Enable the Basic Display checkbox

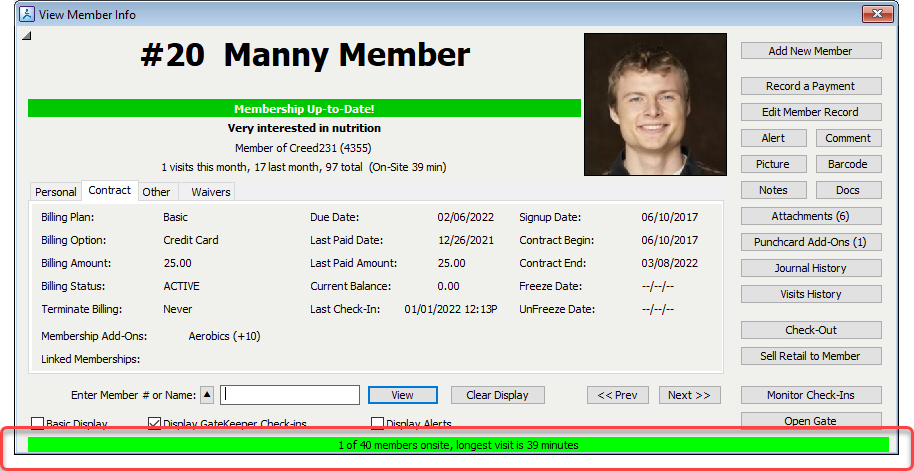tap(38, 423)
